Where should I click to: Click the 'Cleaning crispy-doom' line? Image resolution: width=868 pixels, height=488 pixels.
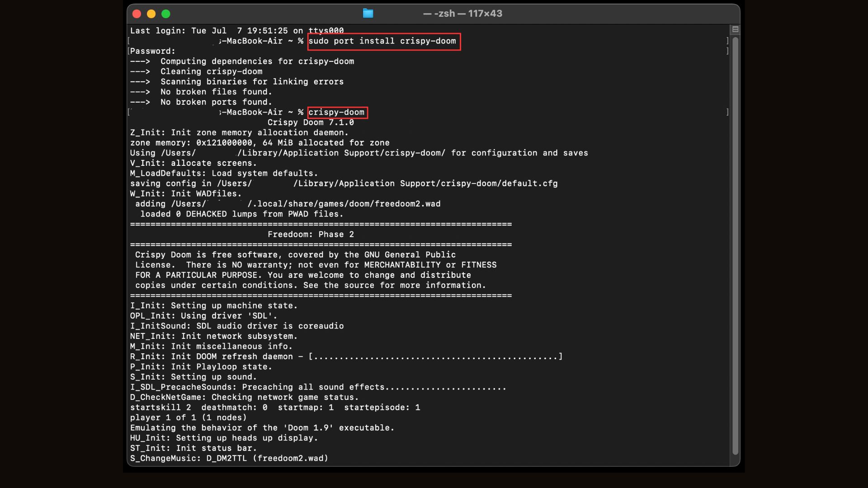click(196, 71)
